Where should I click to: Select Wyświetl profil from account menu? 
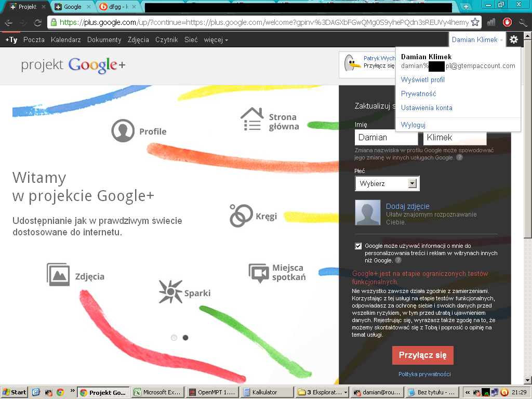(423, 79)
